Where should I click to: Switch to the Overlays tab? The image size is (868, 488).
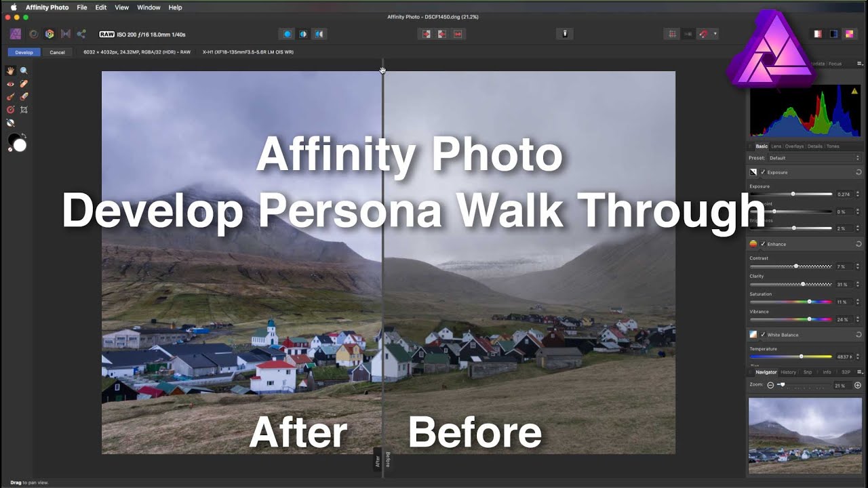tap(794, 146)
